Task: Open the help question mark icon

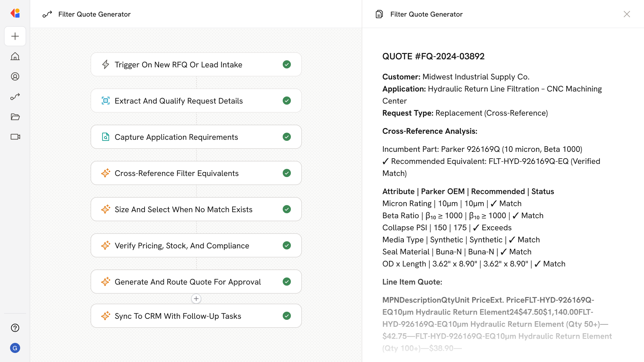Action: [x=15, y=328]
